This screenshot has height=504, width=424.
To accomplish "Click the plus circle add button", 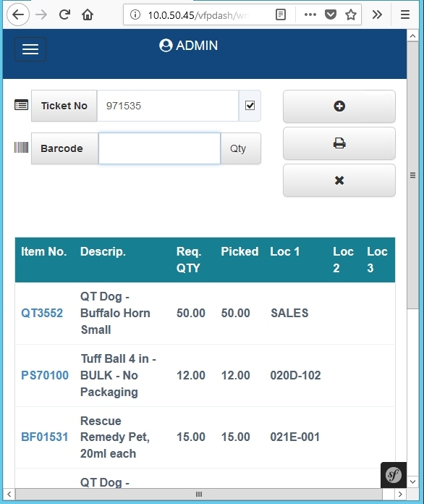I will coord(339,106).
